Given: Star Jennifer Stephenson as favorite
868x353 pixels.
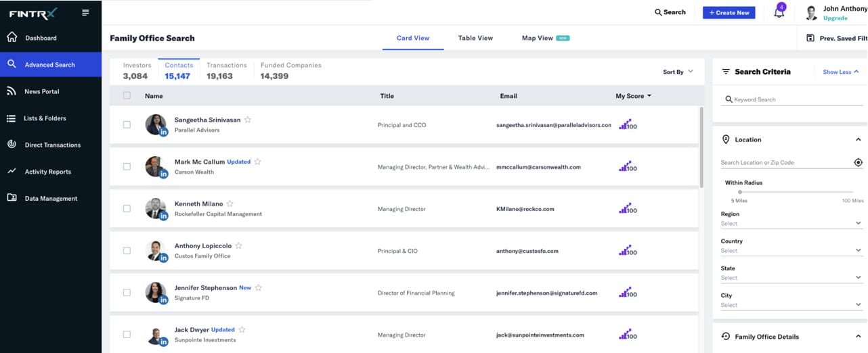Looking at the screenshot, I should (258, 287).
